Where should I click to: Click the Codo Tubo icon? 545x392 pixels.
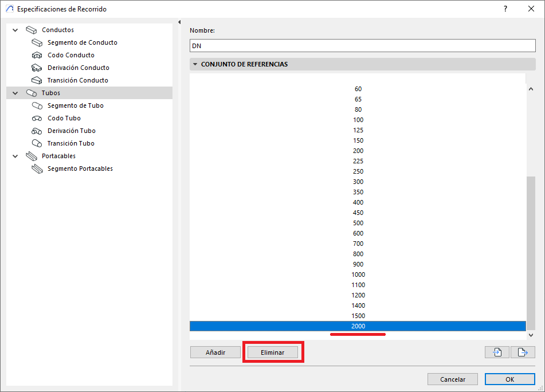(x=37, y=119)
